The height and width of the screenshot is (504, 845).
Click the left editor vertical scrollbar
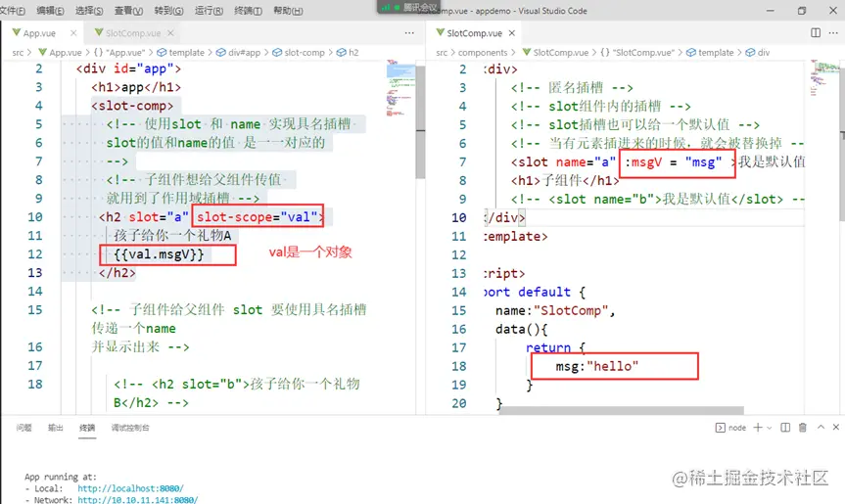click(420, 122)
